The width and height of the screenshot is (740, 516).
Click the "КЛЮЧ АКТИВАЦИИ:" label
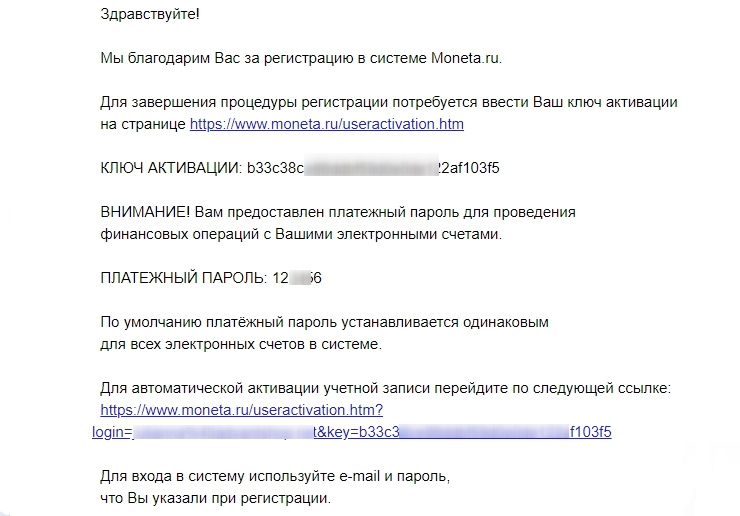[x=171, y=167]
